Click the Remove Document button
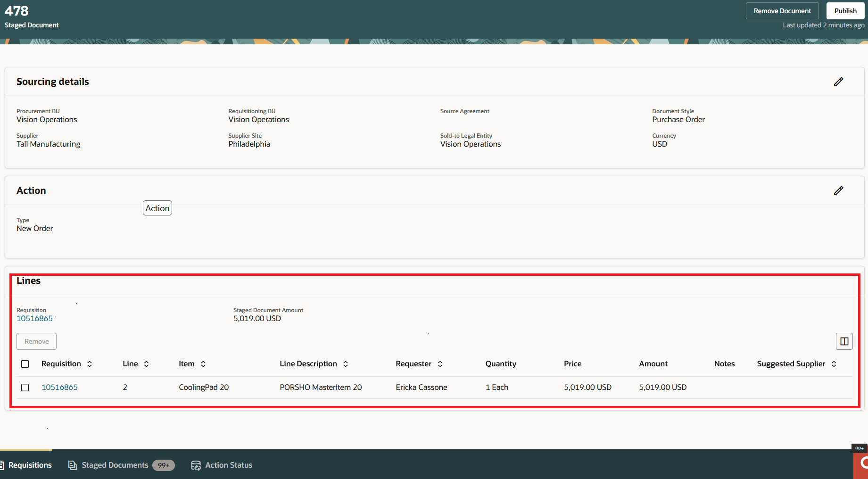Image resolution: width=868 pixels, height=479 pixels. click(x=782, y=11)
